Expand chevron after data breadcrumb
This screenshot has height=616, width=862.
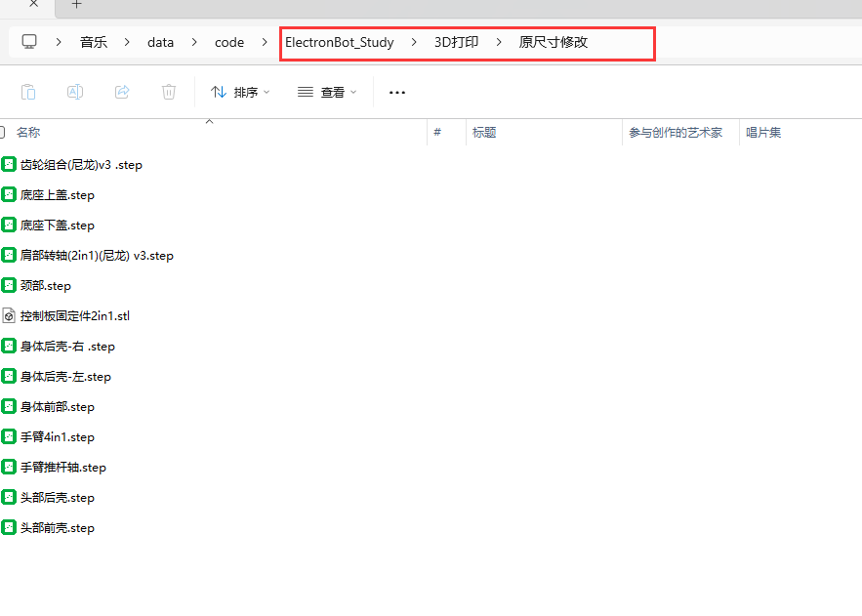[x=194, y=42]
